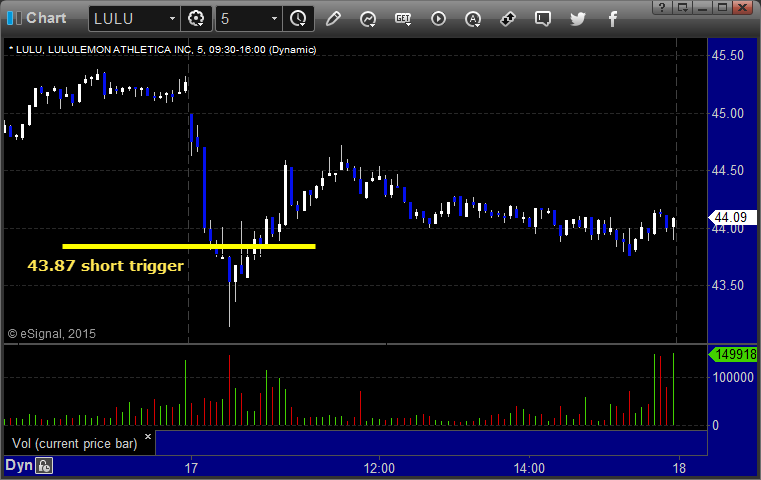Click the 17 date axis label

coord(191,468)
